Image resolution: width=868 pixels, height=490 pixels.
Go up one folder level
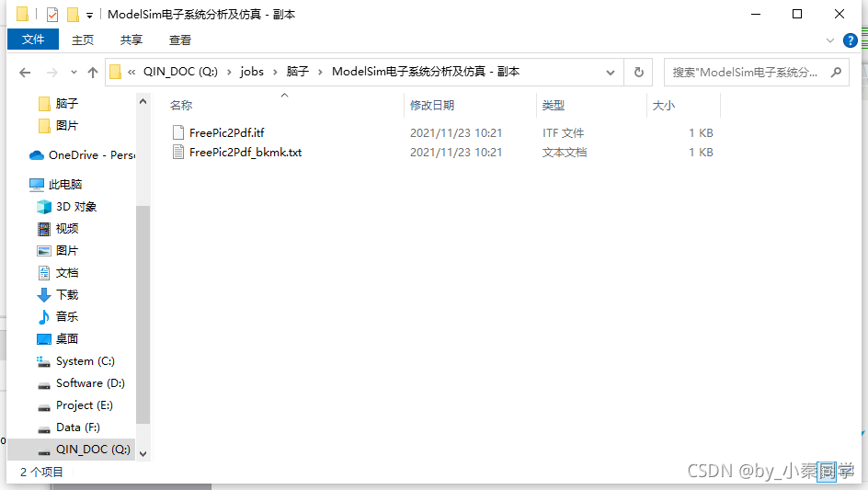(93, 72)
